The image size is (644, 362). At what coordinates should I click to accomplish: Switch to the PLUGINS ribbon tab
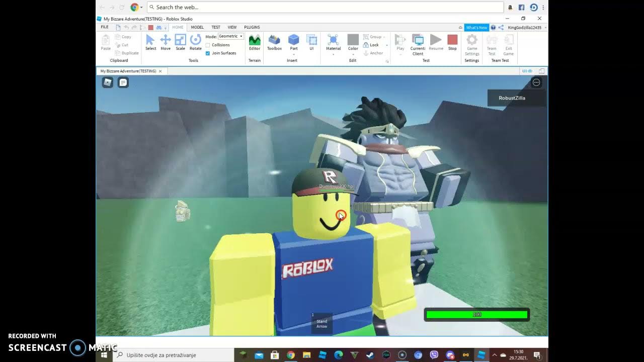pos(252,27)
